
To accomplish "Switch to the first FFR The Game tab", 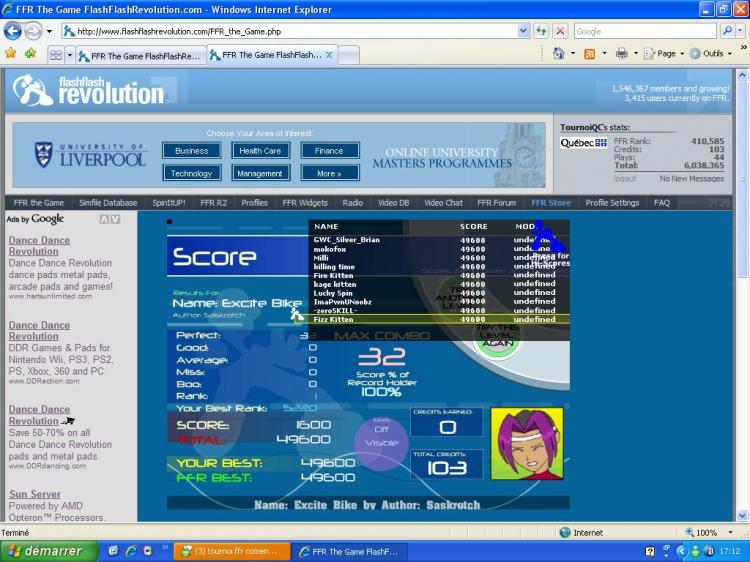I will pos(141,56).
